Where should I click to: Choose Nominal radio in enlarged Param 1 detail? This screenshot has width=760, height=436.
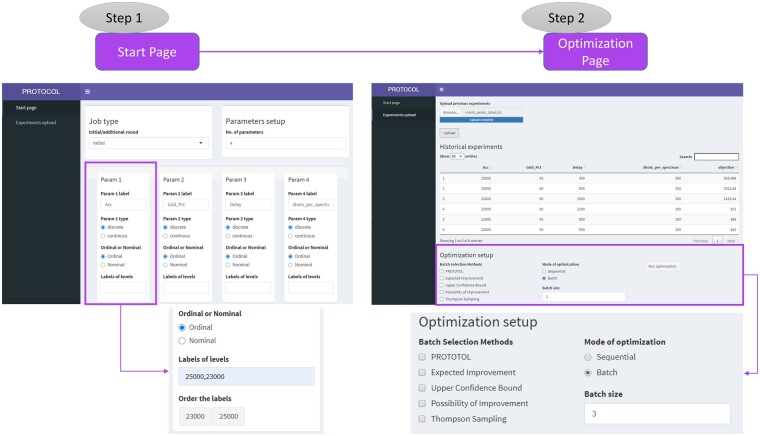coord(183,339)
